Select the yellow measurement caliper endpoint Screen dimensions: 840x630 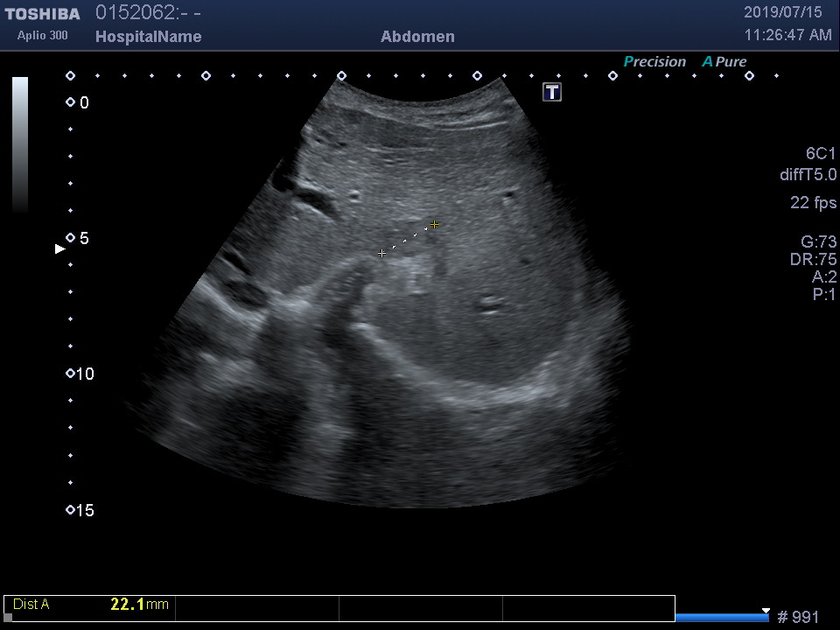(434, 225)
